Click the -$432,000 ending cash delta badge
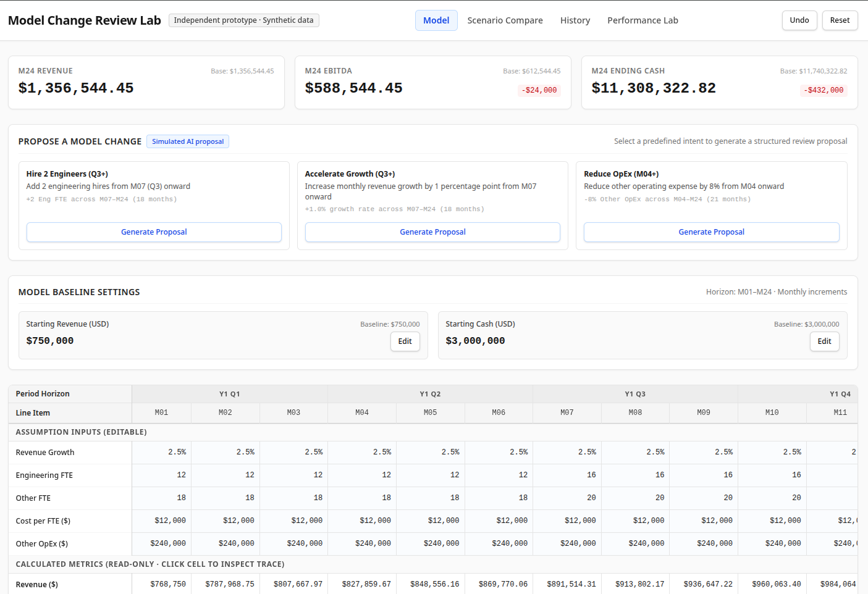Image resolution: width=868 pixels, height=594 pixels. pyautogui.click(x=824, y=90)
